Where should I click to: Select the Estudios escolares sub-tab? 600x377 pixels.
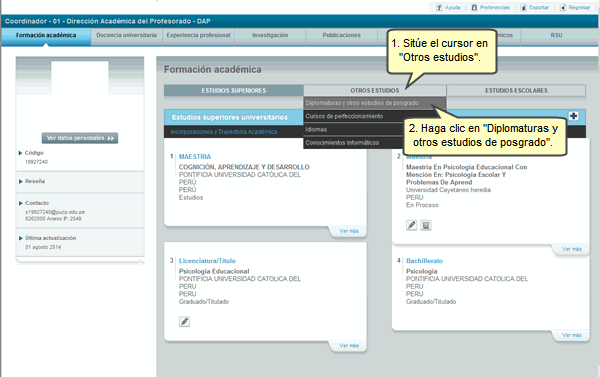pos(516,90)
